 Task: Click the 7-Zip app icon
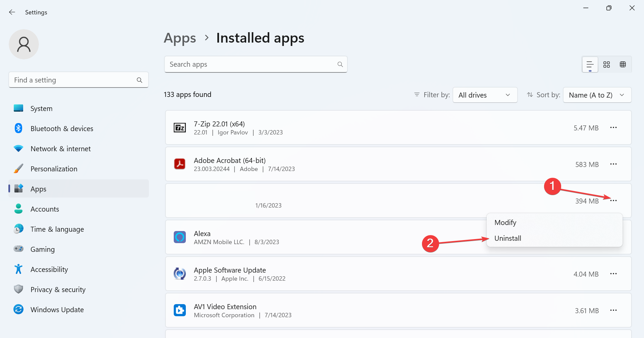point(180,128)
